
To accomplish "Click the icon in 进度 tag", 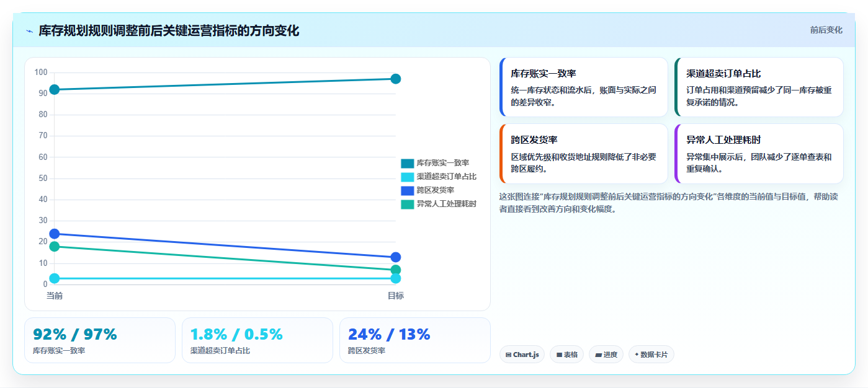I will (x=598, y=355).
